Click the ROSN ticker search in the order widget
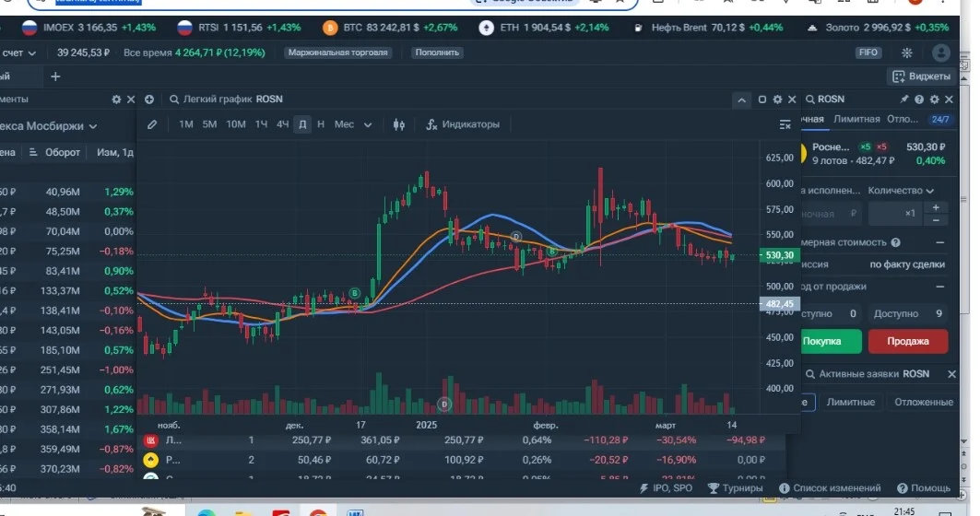 (825, 100)
